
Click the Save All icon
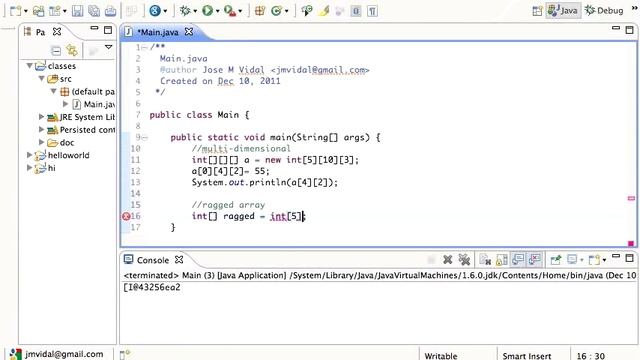pyautogui.click(x=94, y=11)
